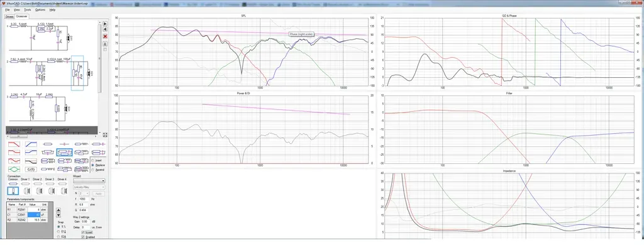Image resolution: width=644 pixels, height=245 pixels.
Task: Select the Common ground connection icon
Action: (13, 191)
